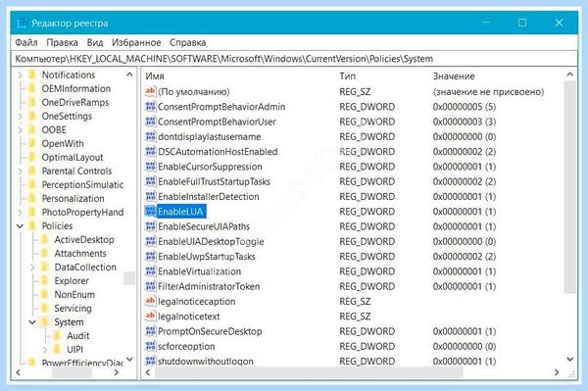This screenshot has width=588, height=391.
Task: Select the NonEnum key
Action: [x=74, y=295]
